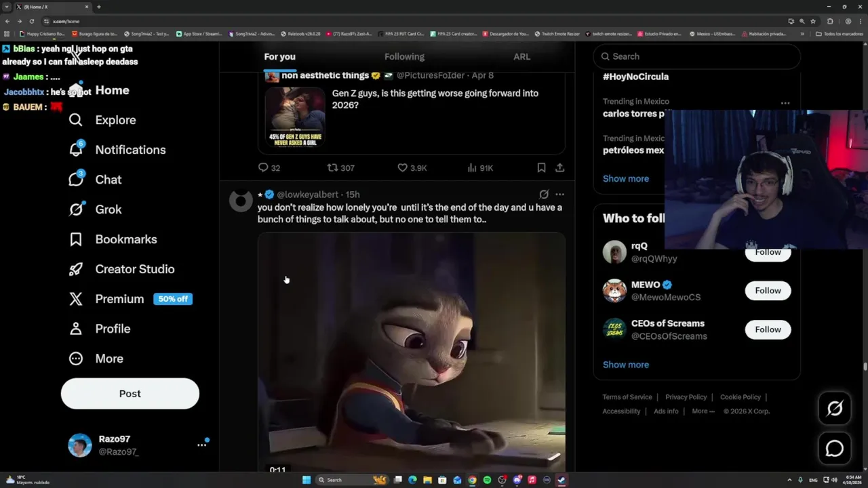Follow CEOs of Screams
The height and width of the screenshot is (488, 868).
768,329
